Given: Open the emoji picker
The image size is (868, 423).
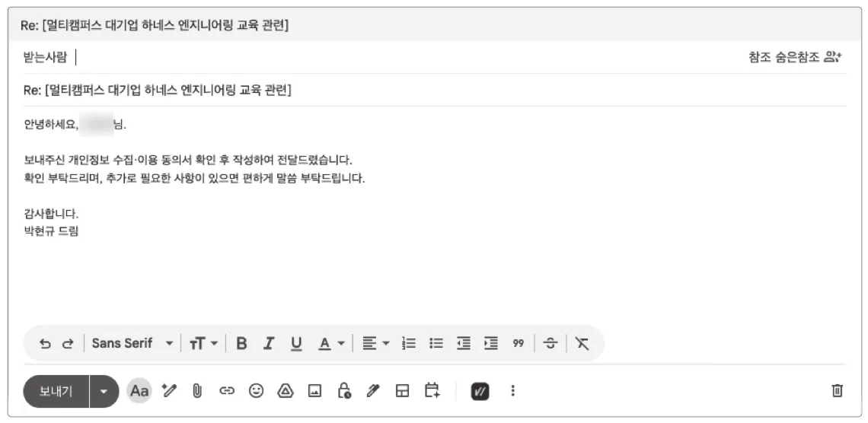Looking at the screenshot, I should [x=256, y=391].
